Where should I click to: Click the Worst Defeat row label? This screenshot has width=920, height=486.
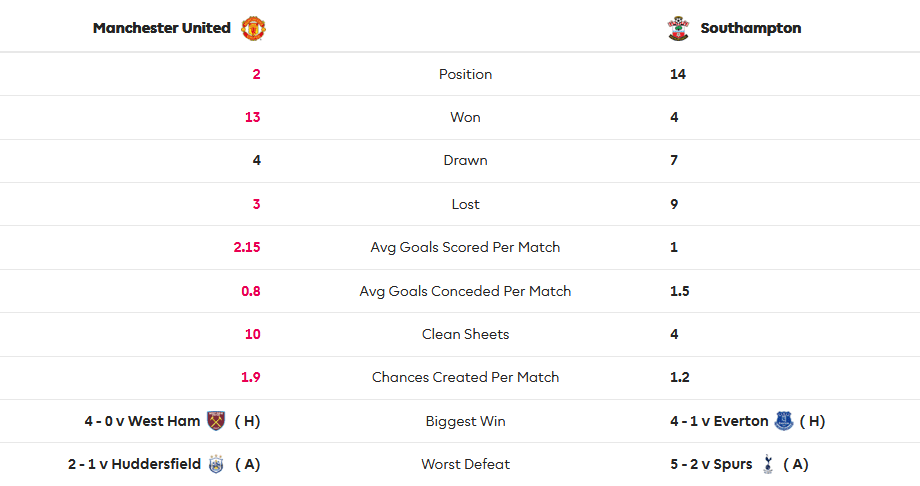[x=465, y=464]
